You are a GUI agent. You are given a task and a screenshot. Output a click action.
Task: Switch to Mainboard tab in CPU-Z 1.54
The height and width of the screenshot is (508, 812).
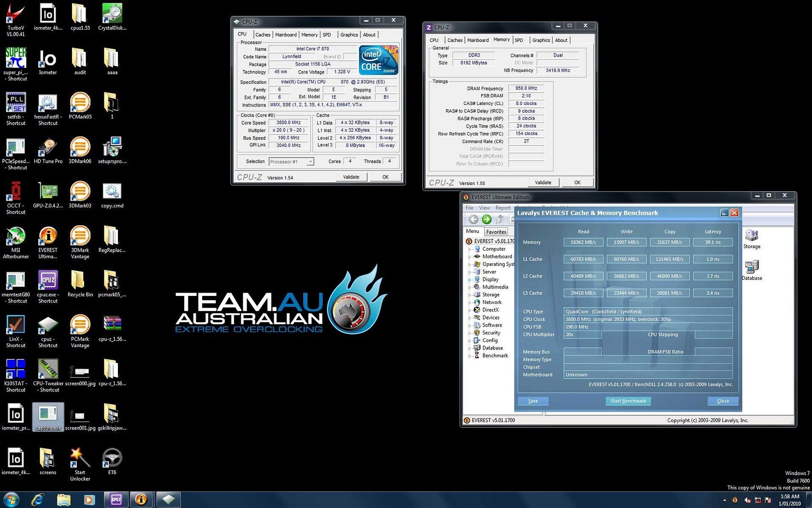pyautogui.click(x=286, y=35)
